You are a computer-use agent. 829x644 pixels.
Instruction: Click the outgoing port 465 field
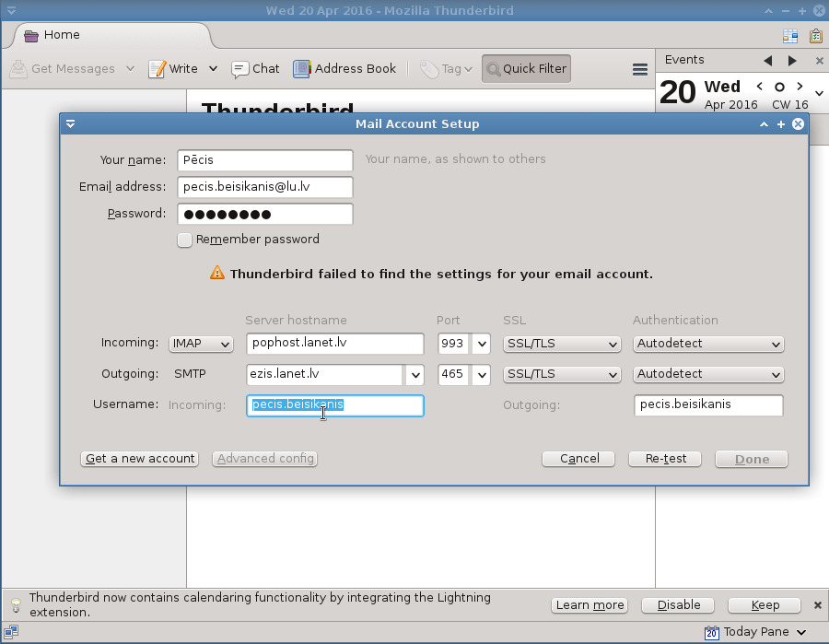point(453,375)
